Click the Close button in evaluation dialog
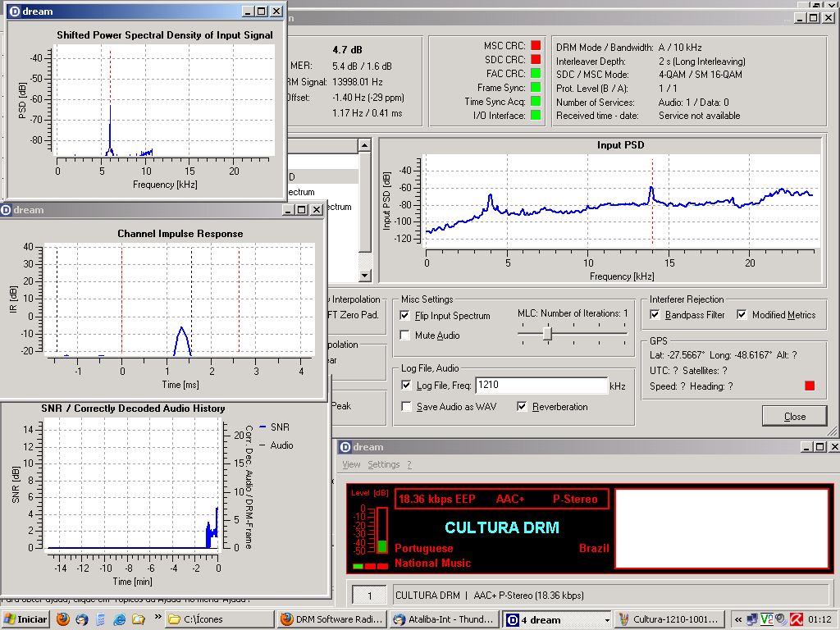This screenshot has height=630, width=840. 794,416
